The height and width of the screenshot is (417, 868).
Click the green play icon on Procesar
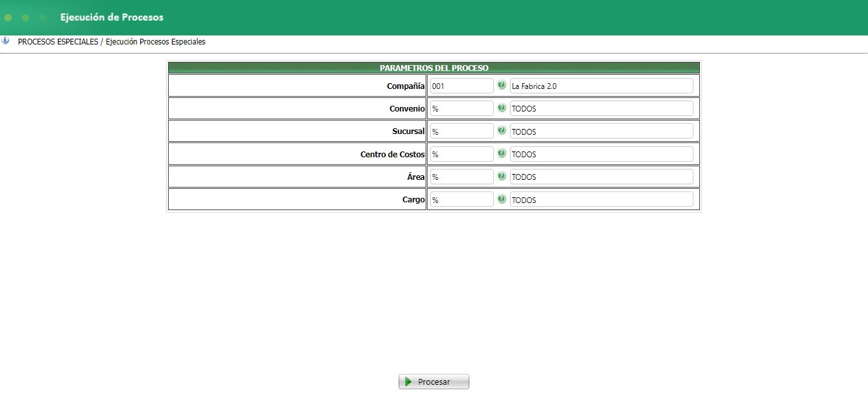(408, 382)
